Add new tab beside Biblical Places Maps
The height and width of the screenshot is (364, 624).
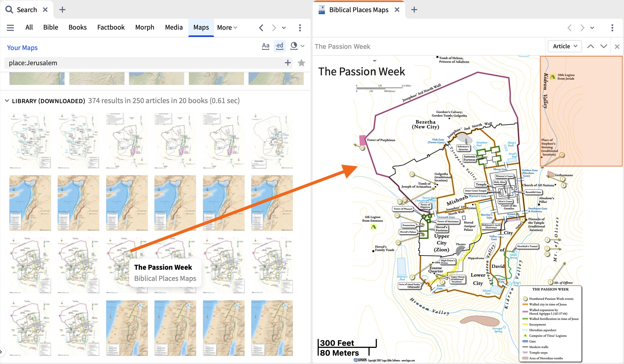click(x=414, y=10)
